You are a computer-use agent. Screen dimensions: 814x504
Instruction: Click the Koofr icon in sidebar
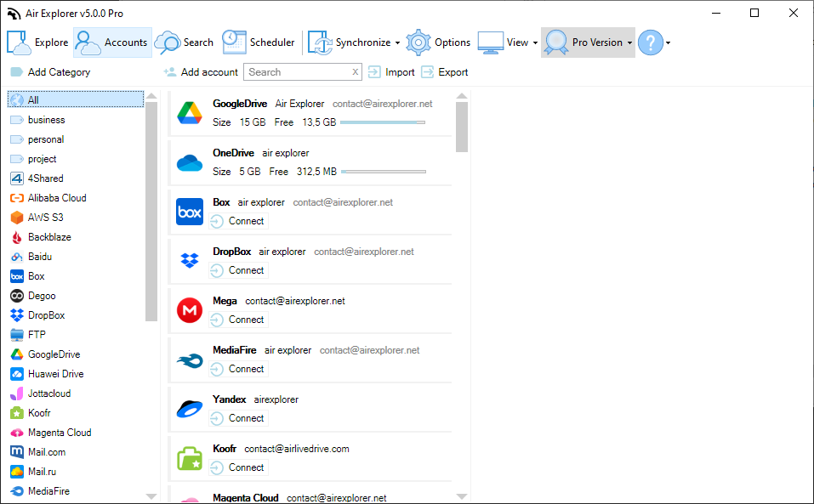coord(17,413)
